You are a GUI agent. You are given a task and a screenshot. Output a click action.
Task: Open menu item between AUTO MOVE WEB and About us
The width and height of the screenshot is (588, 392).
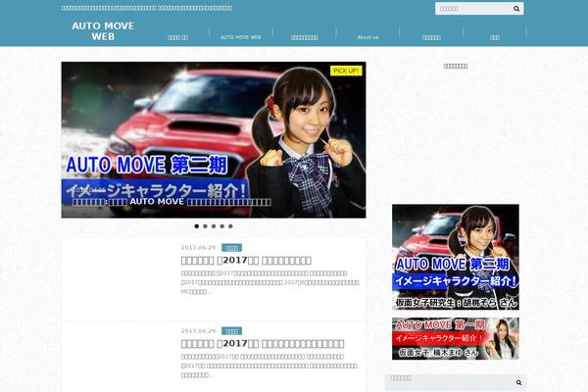pos(305,37)
